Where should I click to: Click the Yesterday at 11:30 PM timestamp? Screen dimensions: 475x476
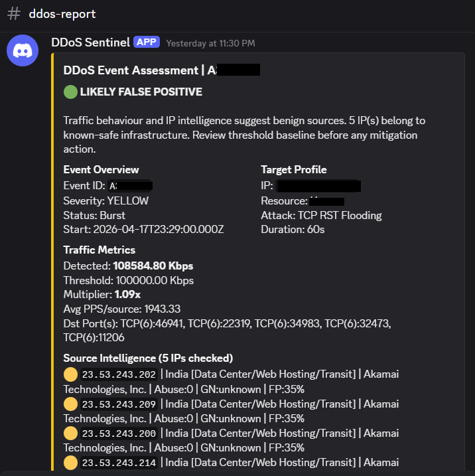tap(210, 42)
